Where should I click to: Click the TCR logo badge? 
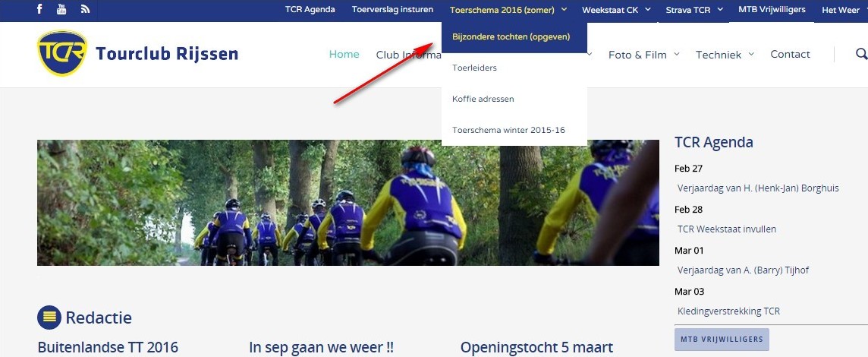(x=62, y=53)
